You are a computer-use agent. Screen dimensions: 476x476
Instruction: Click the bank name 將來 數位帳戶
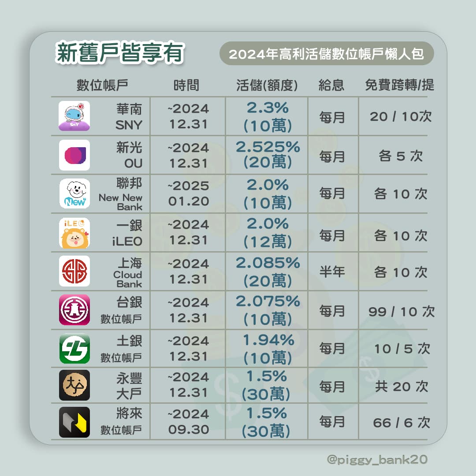[x=121, y=421]
